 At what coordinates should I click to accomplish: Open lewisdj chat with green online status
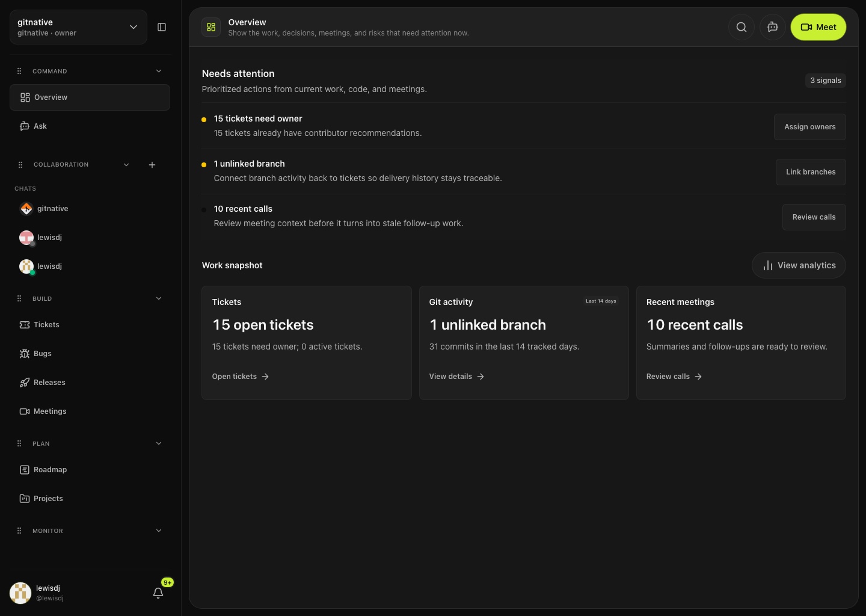pos(90,266)
